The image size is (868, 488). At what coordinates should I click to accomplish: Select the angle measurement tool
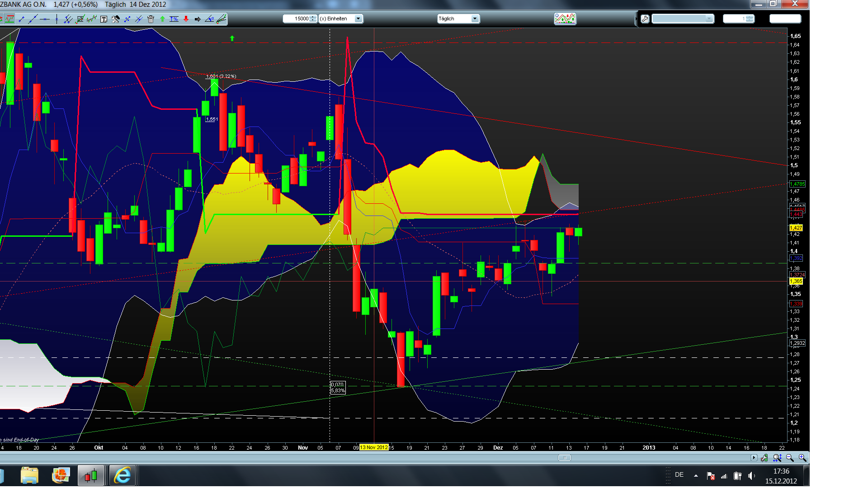(209, 19)
